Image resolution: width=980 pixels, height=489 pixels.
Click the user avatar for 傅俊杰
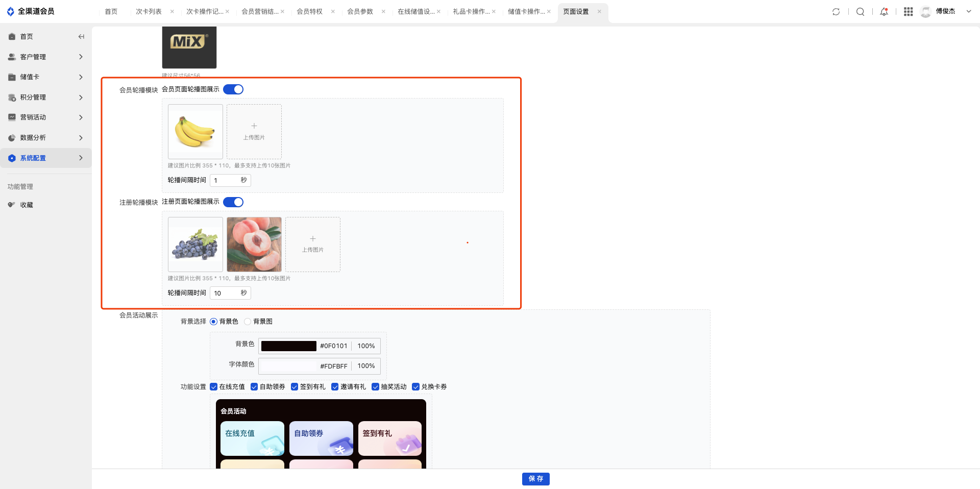tap(925, 12)
